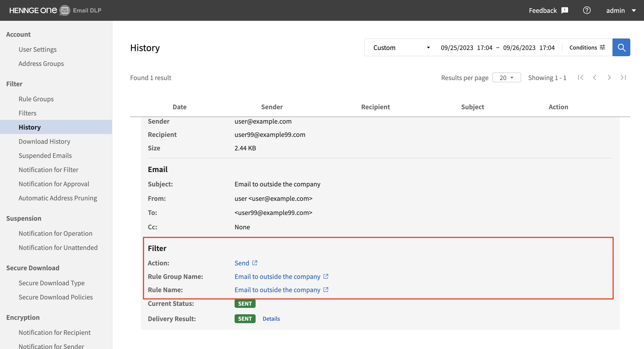Image resolution: width=644 pixels, height=349 pixels.
Task: Click recipient value user99@example99.com
Action: pos(270,135)
